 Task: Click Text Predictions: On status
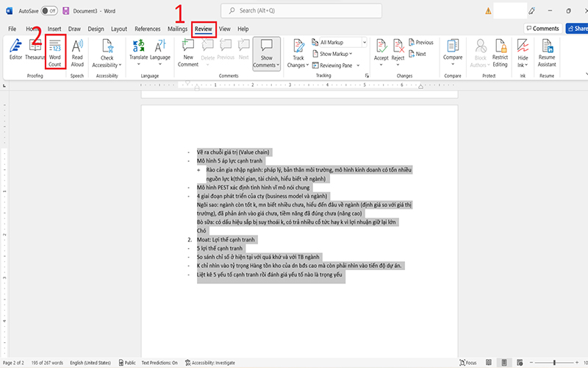[159, 363]
